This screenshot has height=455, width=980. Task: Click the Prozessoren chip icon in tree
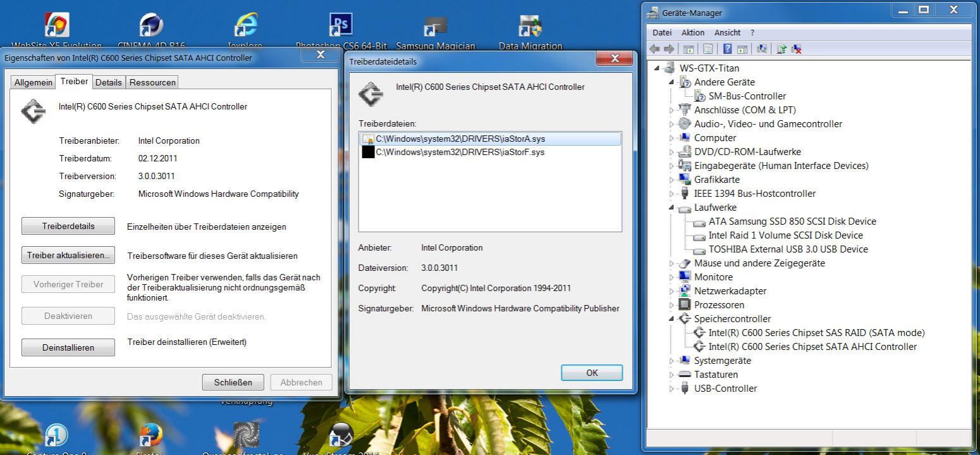point(685,305)
